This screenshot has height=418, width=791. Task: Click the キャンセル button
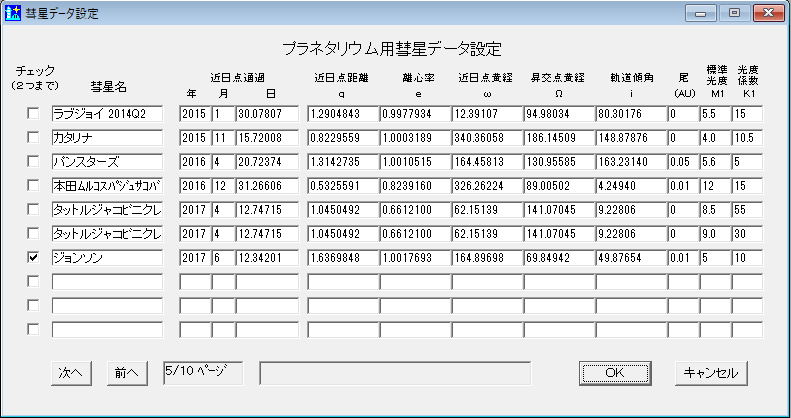[711, 372]
